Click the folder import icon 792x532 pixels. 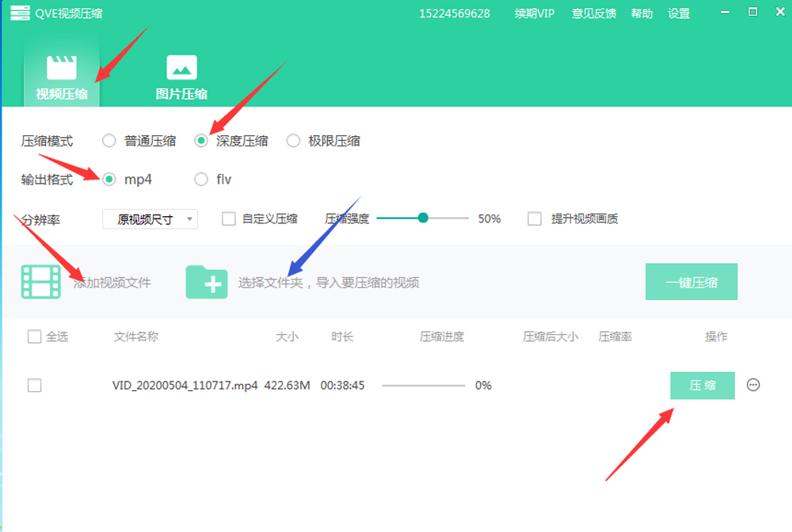[x=207, y=283]
